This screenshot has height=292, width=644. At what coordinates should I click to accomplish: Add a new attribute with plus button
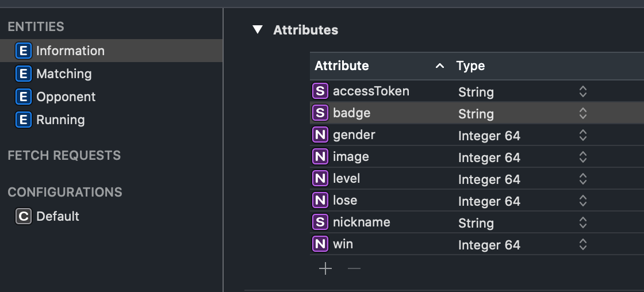325,268
